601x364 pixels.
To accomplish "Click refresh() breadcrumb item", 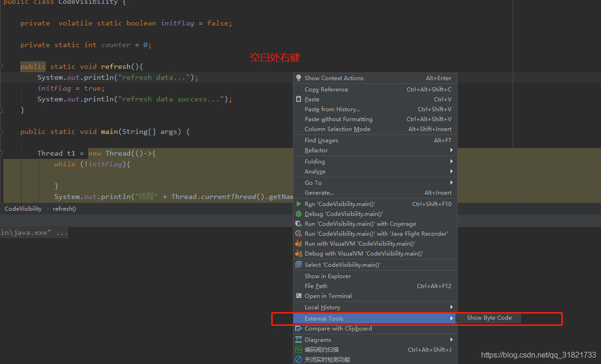I will [x=64, y=209].
